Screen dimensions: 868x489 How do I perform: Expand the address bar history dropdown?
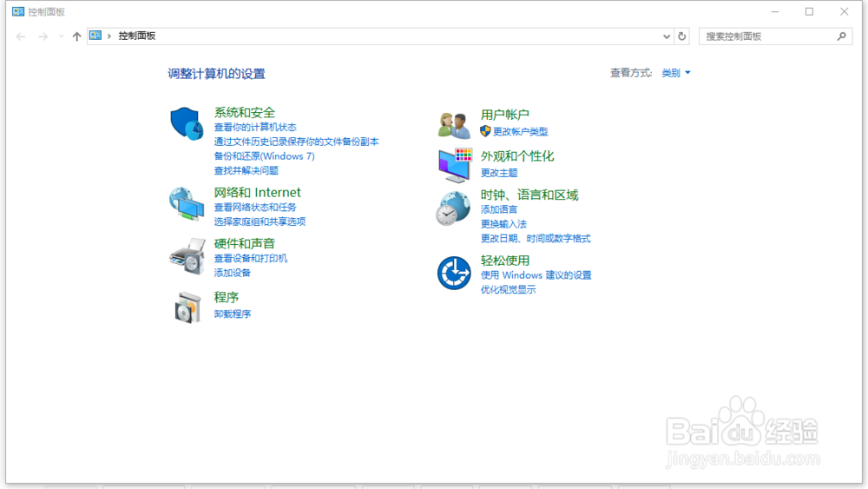[667, 36]
